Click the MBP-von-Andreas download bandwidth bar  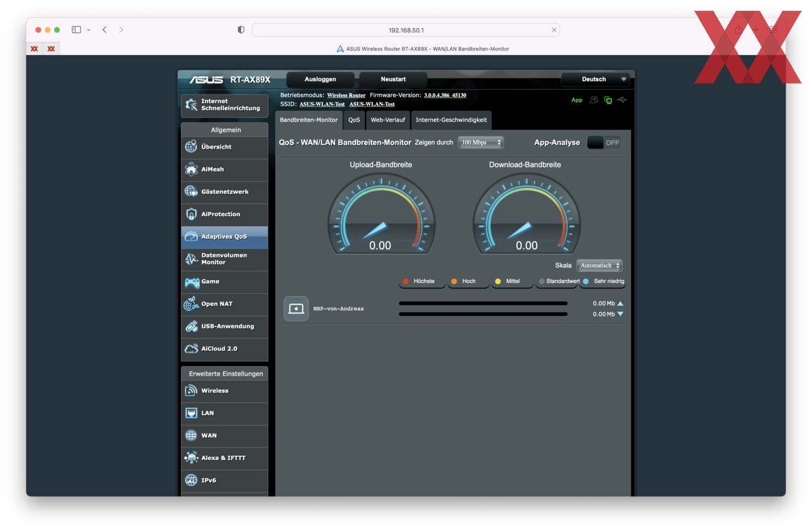[483, 314]
